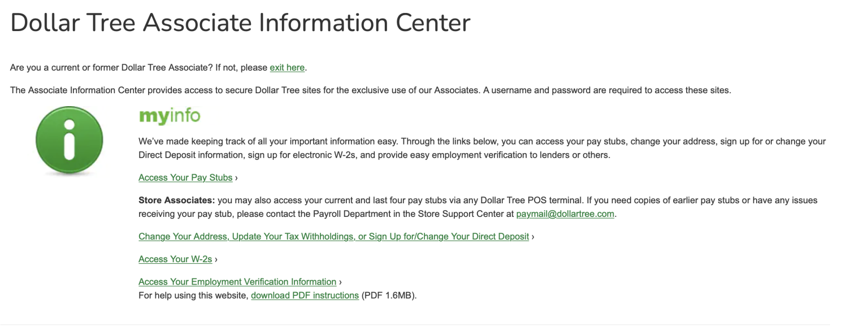Click the chevron after Access Your W-2s
Viewport: 868px width, 336px height.
tap(216, 259)
